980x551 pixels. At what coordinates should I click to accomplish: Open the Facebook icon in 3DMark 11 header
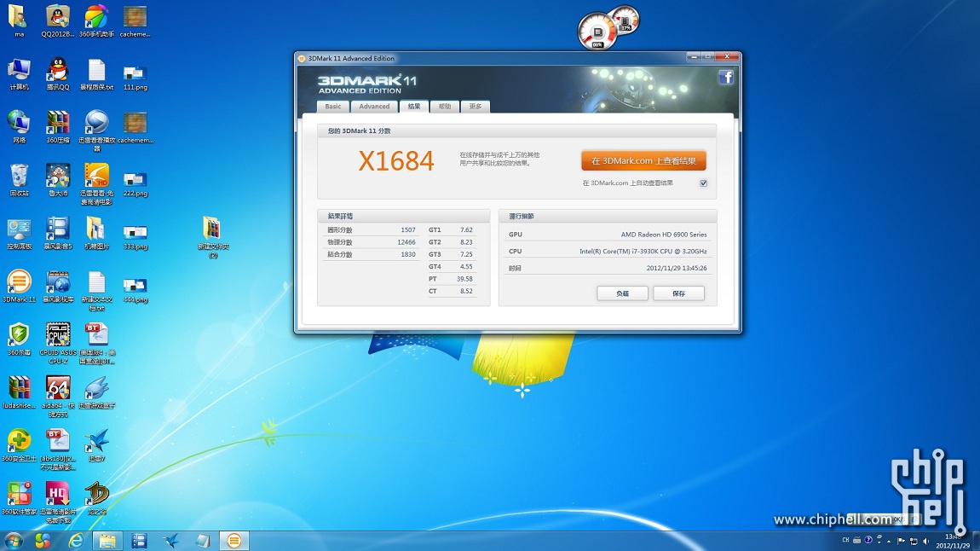click(725, 77)
